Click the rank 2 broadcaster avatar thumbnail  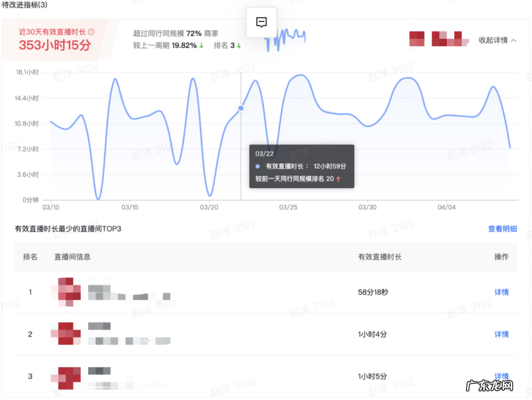coord(66,334)
